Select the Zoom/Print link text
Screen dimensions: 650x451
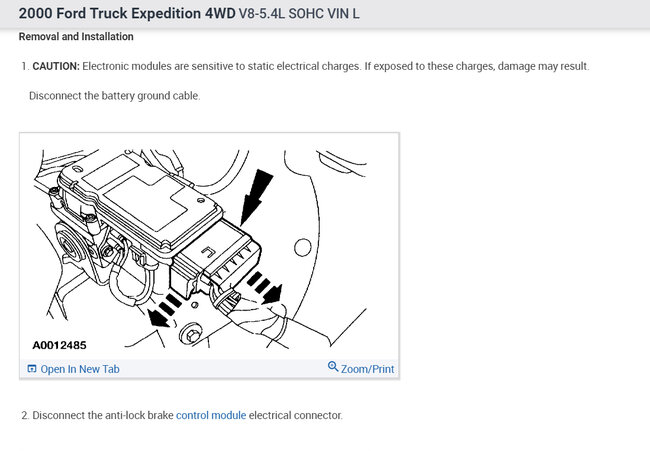point(367,369)
